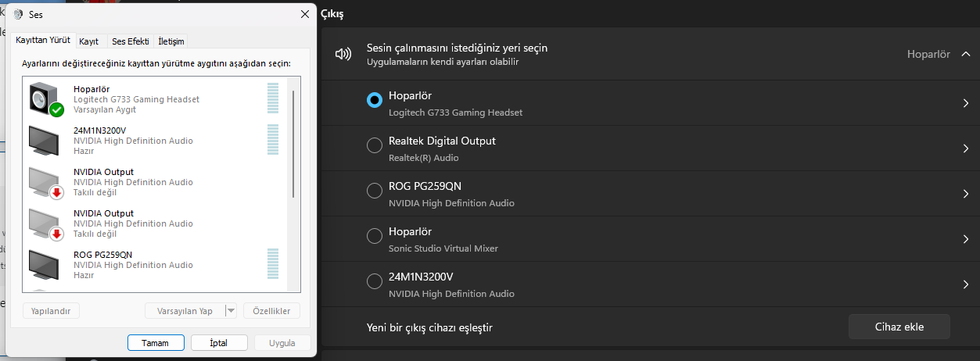Viewport: 980px width, 361px height.
Task: Click the Ses dialog title bar speaker icon
Action: pos(19,14)
